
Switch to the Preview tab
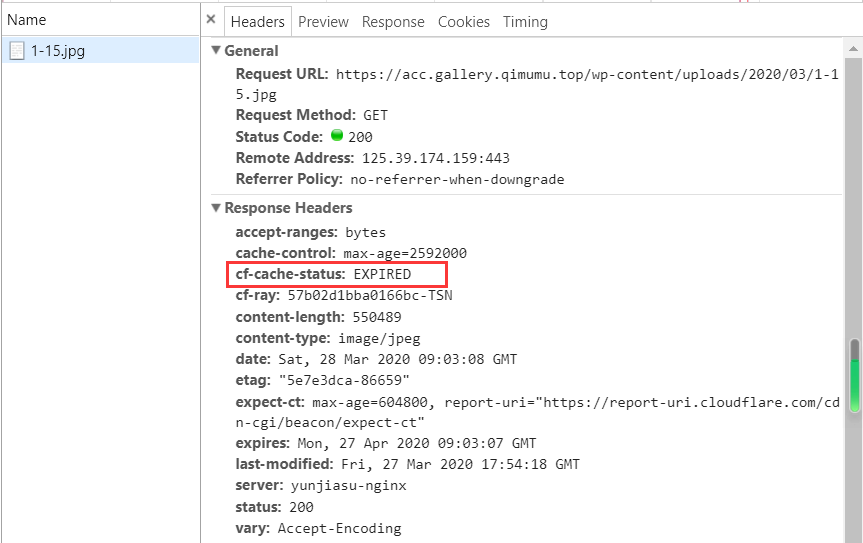[323, 22]
